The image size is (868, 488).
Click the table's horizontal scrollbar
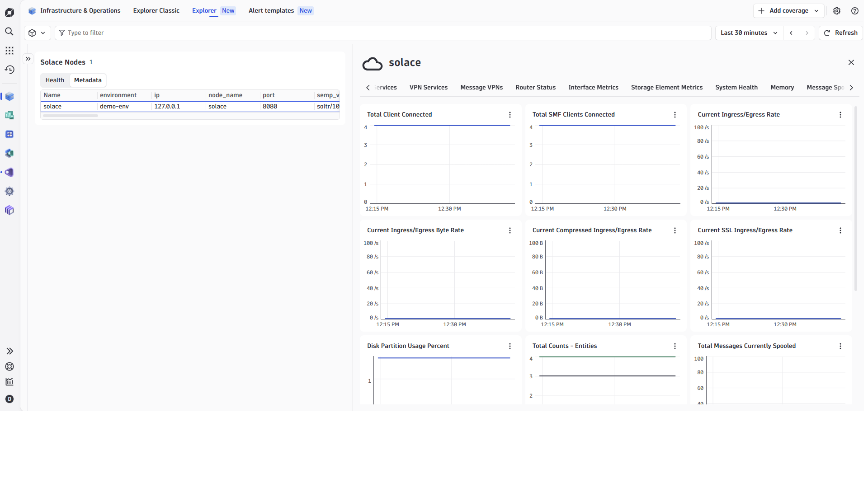tap(71, 116)
